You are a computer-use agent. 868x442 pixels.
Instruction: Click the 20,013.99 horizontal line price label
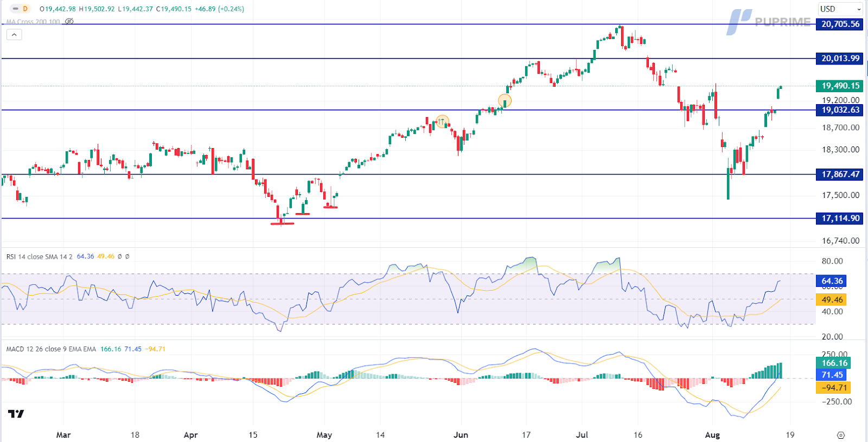click(840, 58)
